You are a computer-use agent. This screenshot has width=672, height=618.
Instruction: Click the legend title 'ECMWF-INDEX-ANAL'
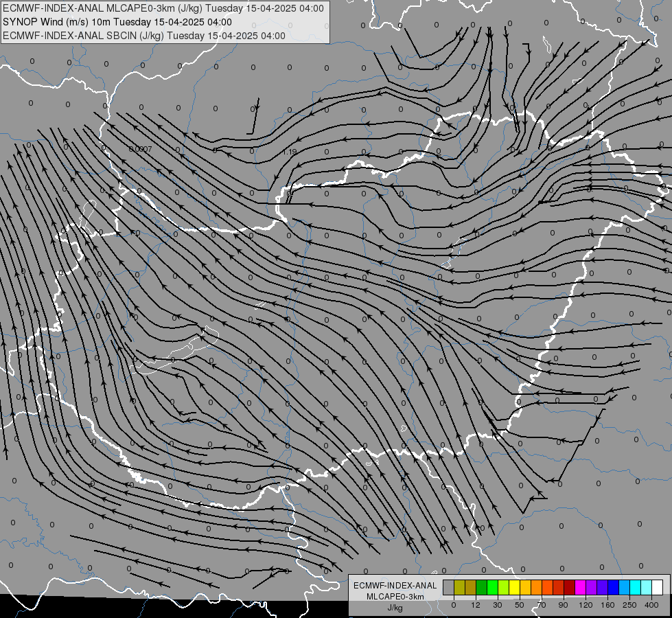(395, 586)
